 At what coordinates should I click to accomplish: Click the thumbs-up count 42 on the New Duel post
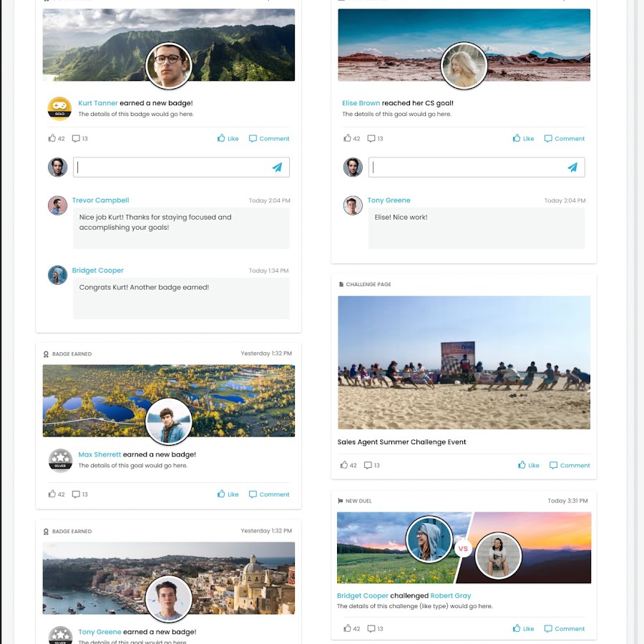[352, 628]
